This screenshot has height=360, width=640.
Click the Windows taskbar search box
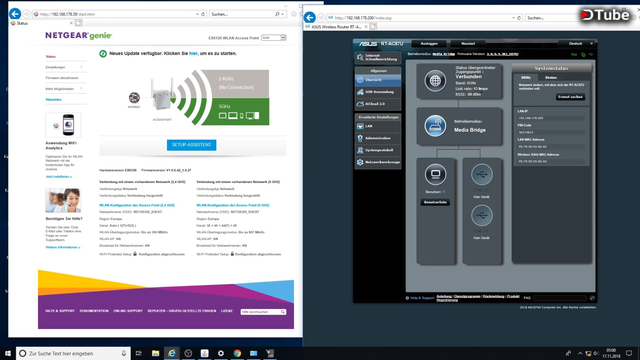[x=73, y=353]
